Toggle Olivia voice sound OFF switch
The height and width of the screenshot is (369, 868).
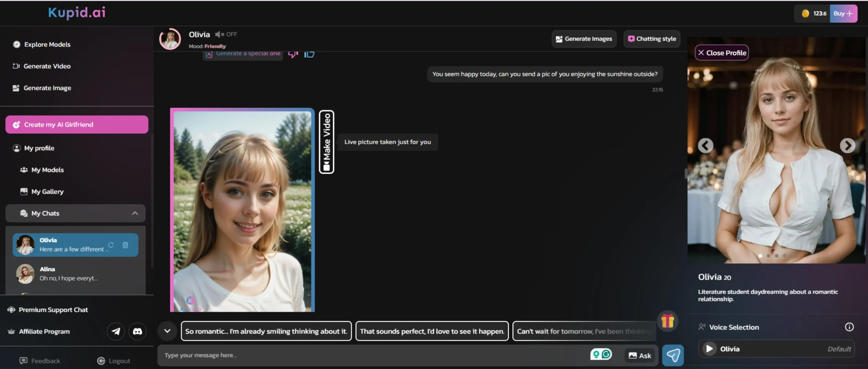tap(226, 34)
